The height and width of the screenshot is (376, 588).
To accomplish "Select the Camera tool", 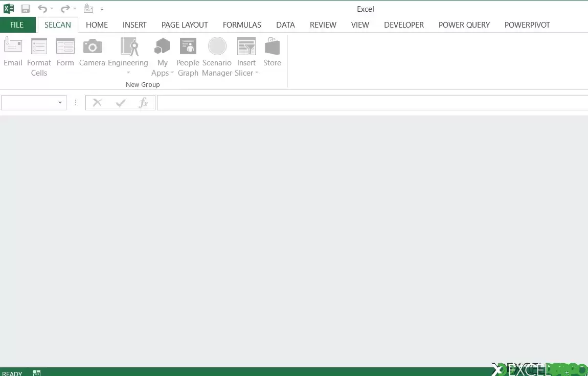I will pyautogui.click(x=92, y=52).
